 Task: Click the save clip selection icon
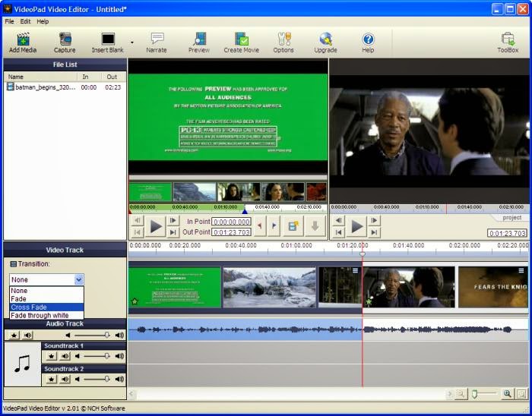pos(293,226)
